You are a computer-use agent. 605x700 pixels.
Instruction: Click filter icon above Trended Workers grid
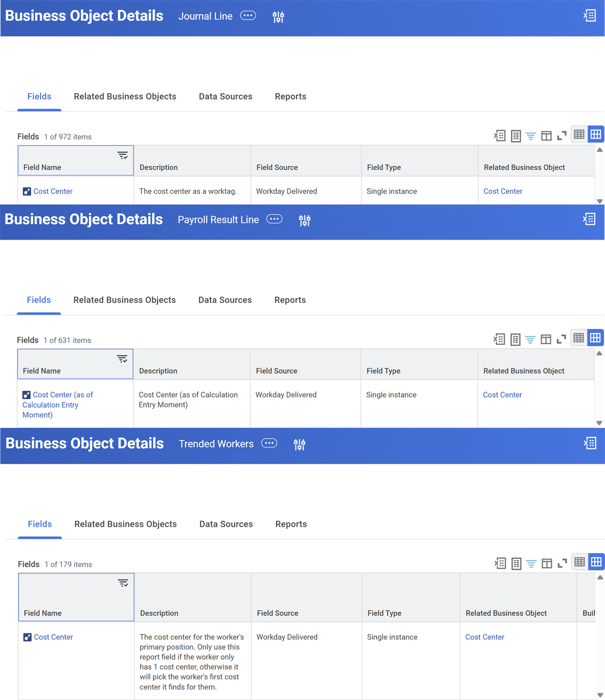tap(531, 564)
